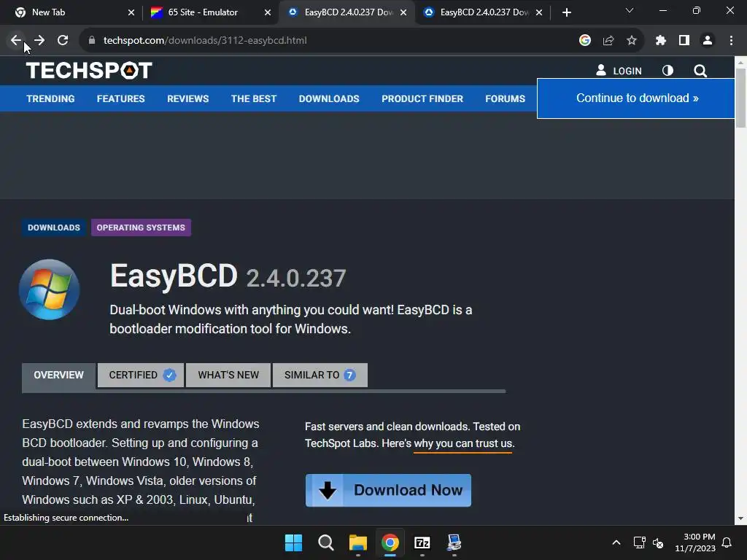Open a new browser tab
The width and height of the screenshot is (747, 560).
tap(566, 12)
